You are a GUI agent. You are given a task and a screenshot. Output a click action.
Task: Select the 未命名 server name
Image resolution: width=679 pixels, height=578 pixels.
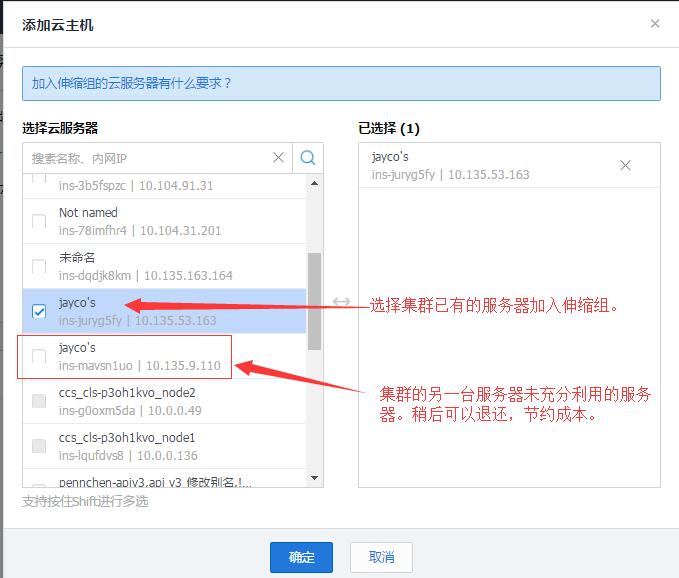pyautogui.click(x=77, y=257)
